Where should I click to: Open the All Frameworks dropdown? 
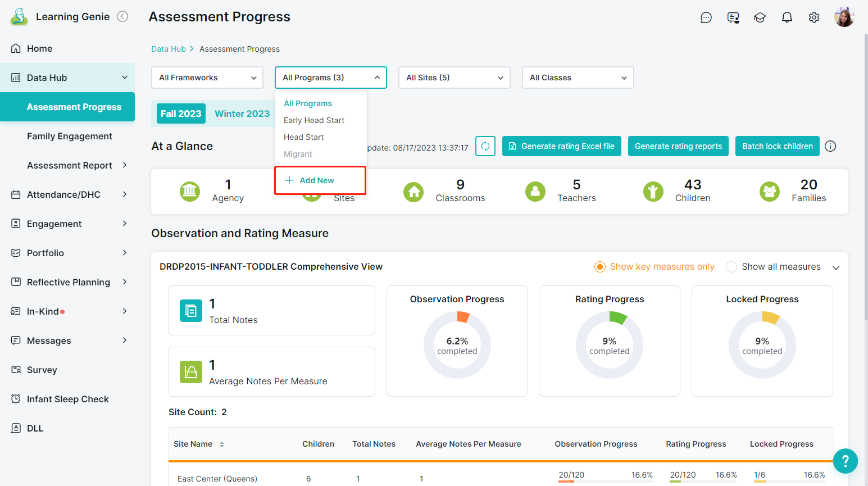(207, 78)
